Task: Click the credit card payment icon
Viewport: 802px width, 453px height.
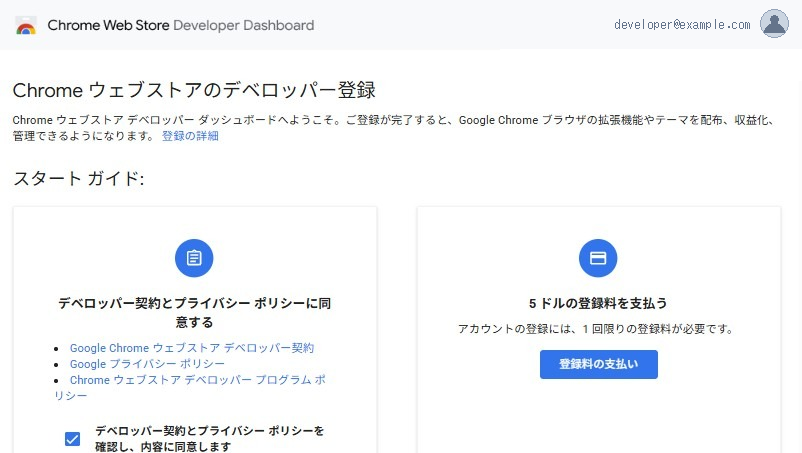Action: click(598, 258)
